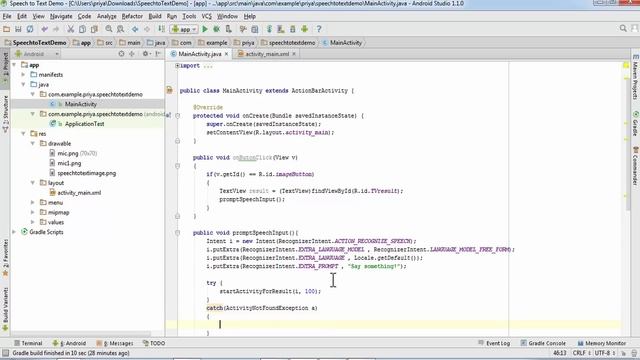Open the SDK Manager icon
The height and width of the screenshot is (360, 640).
[293, 29]
